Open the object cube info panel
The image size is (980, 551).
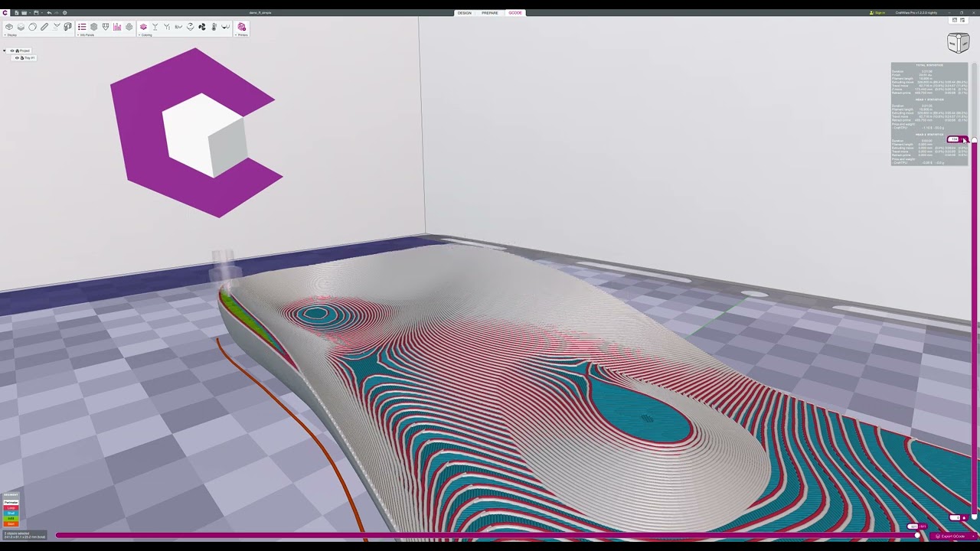[x=94, y=27]
